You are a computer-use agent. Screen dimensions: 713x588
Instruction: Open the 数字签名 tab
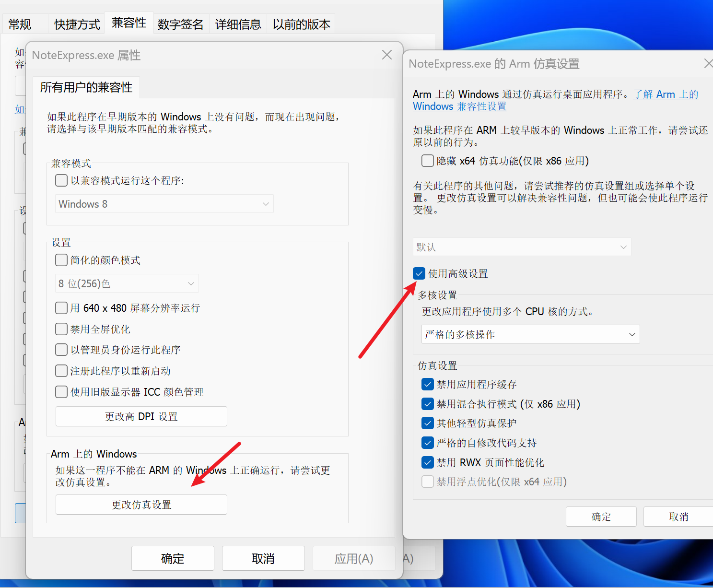pyautogui.click(x=181, y=24)
